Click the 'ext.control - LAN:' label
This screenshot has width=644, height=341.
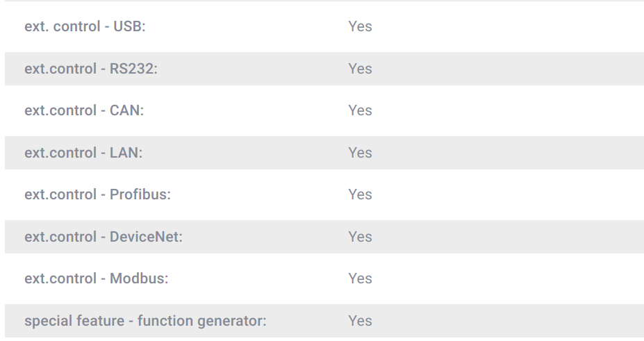(x=83, y=153)
